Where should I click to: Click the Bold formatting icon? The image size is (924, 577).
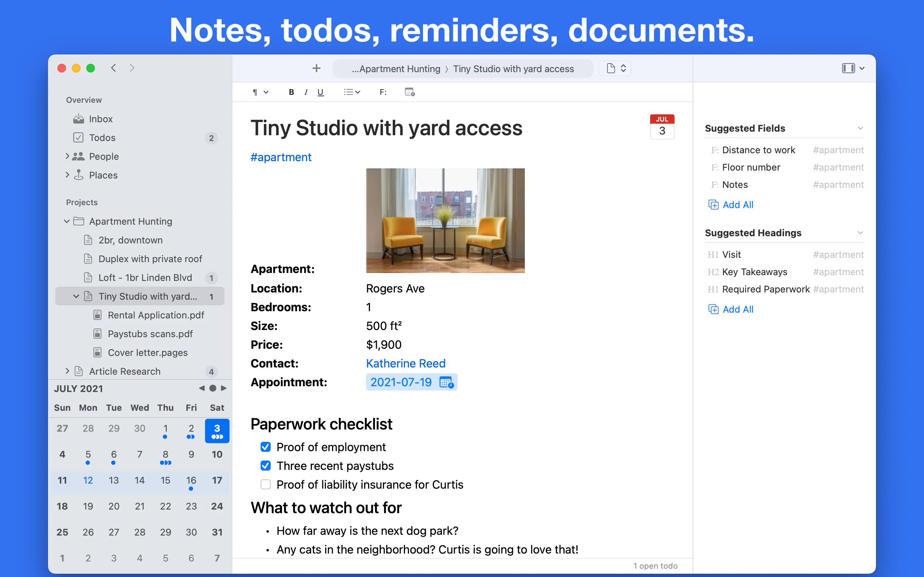[x=291, y=92]
